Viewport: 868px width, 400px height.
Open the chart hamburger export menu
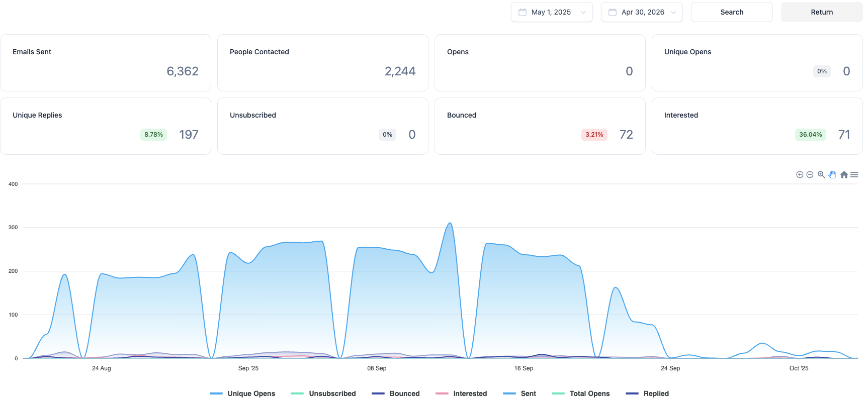click(x=854, y=175)
